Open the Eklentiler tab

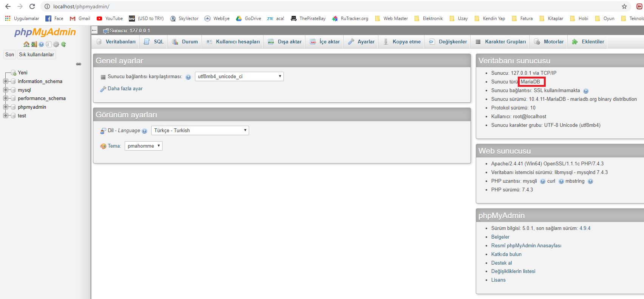[588, 42]
